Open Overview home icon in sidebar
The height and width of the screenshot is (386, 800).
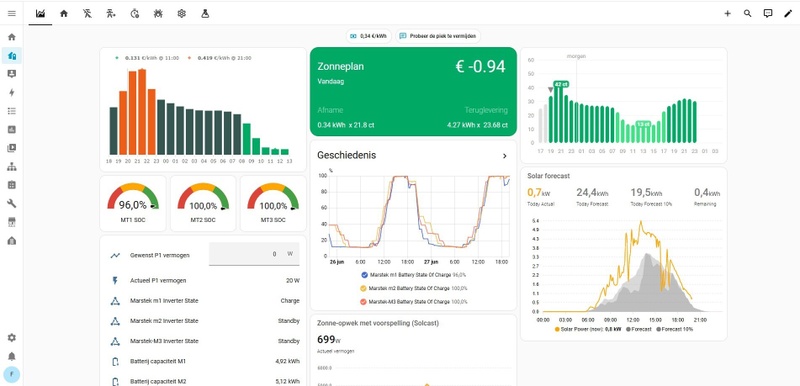pos(12,37)
